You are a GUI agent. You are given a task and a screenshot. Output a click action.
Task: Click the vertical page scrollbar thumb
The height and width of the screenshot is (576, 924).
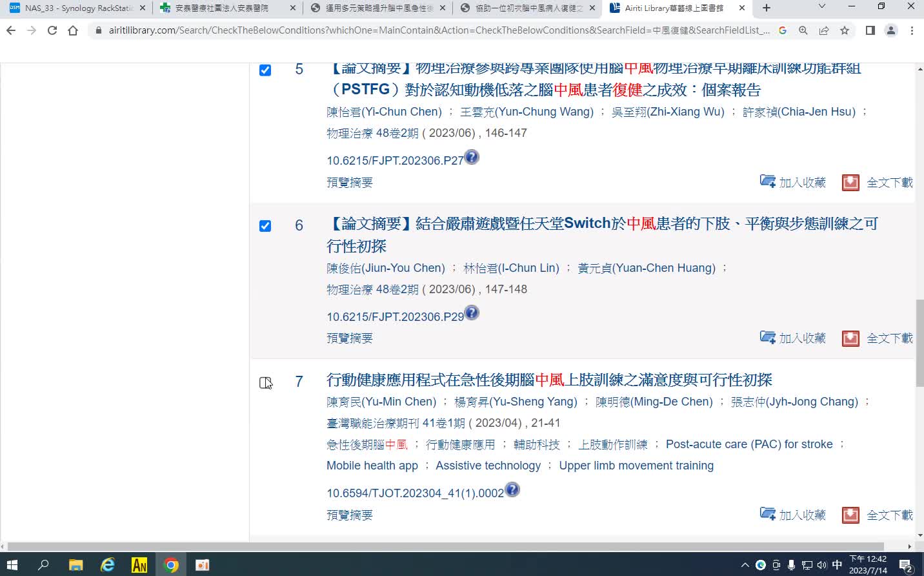[x=919, y=344]
